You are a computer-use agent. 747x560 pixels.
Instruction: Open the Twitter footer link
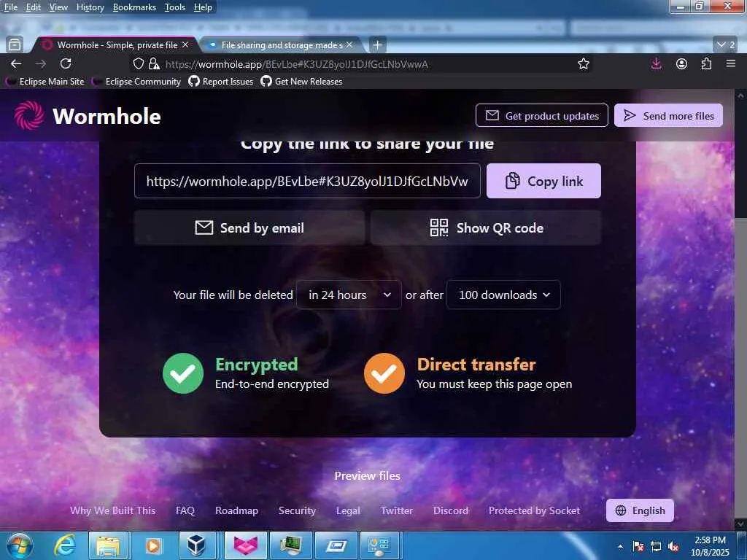[x=397, y=510]
